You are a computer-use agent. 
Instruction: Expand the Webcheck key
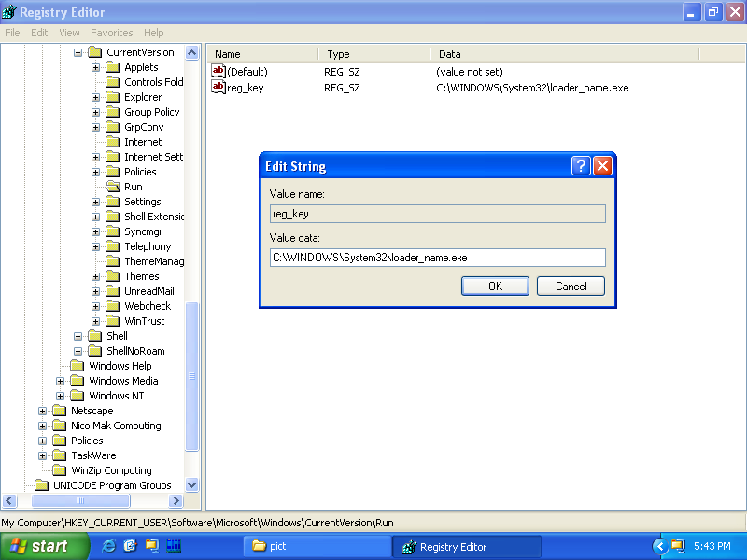(96, 306)
